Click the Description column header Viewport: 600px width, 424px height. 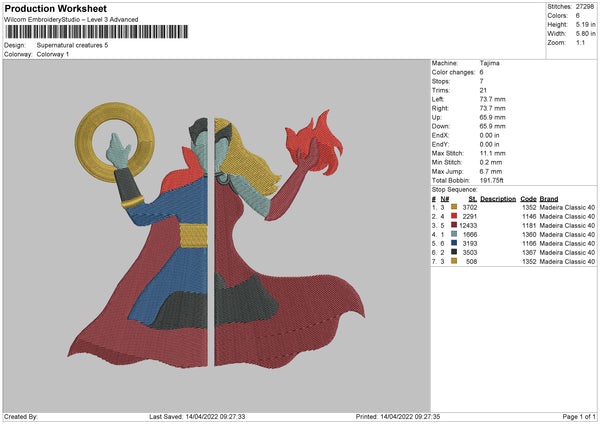(x=498, y=198)
